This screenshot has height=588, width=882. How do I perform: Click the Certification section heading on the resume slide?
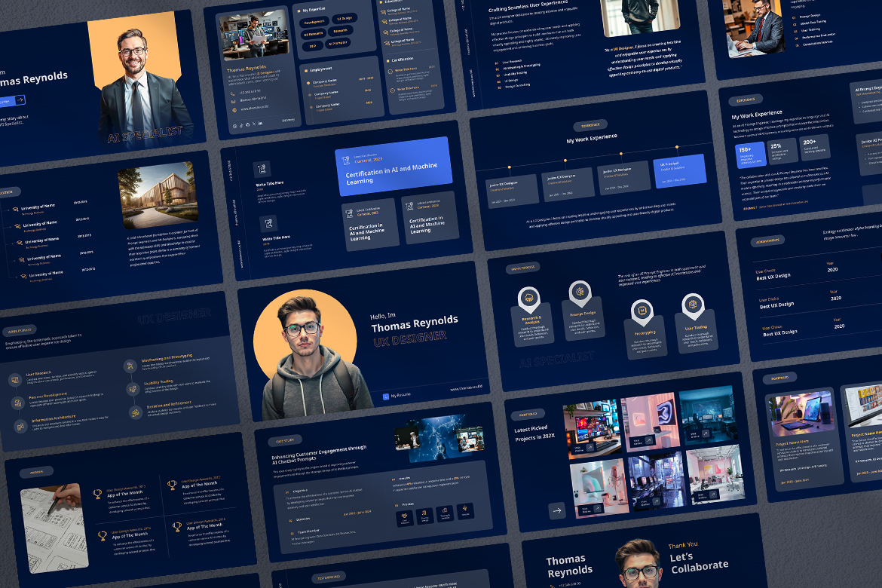pyautogui.click(x=403, y=59)
